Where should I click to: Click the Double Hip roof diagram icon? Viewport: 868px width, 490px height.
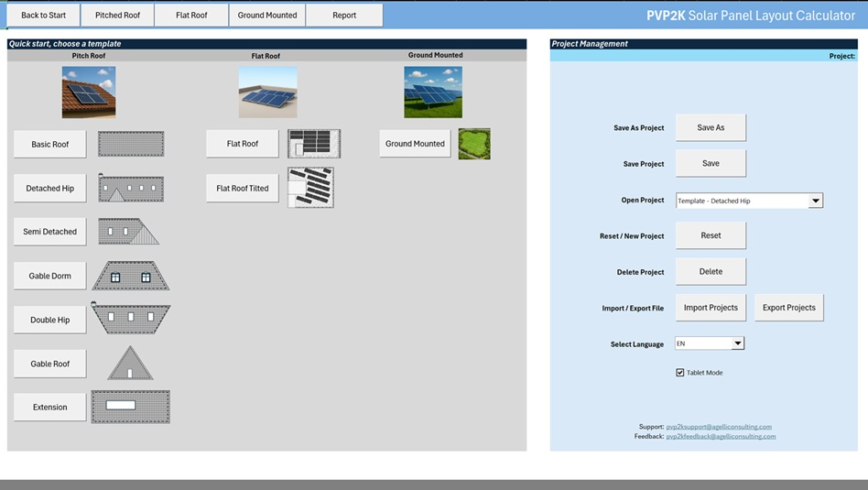(x=131, y=319)
